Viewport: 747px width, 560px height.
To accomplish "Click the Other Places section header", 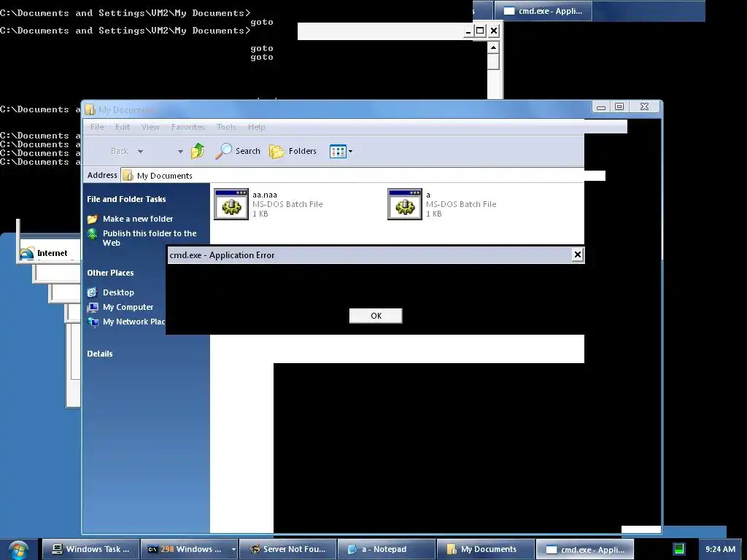I will 110,273.
